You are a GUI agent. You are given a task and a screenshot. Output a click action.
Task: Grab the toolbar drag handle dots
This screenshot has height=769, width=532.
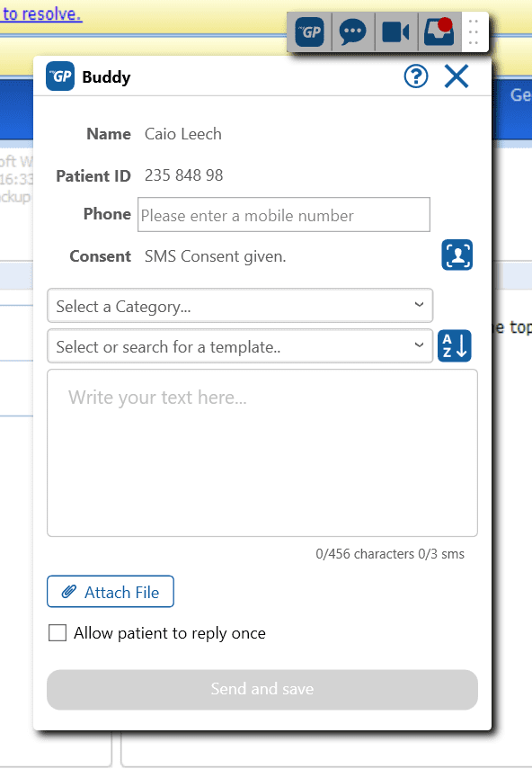474,32
